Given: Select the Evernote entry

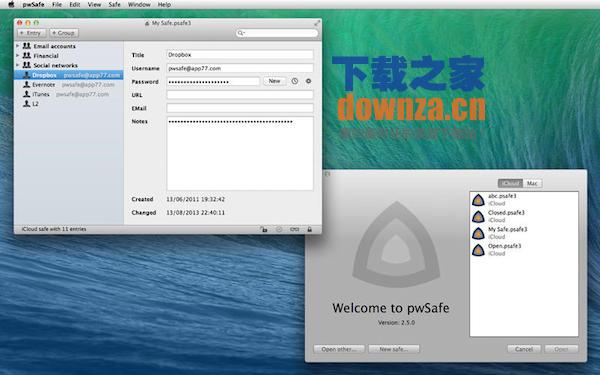Looking at the screenshot, I should coord(69,85).
